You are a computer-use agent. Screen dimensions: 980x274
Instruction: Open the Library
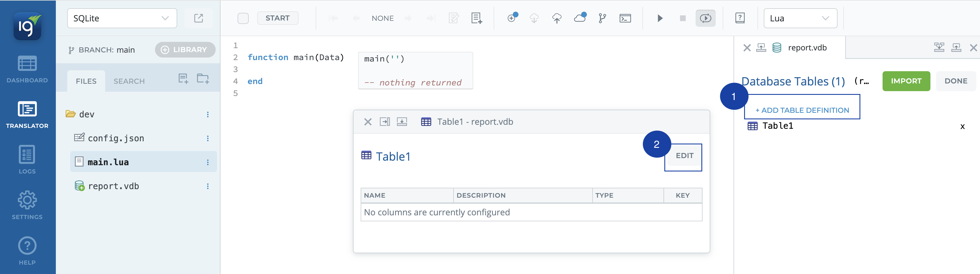click(185, 50)
